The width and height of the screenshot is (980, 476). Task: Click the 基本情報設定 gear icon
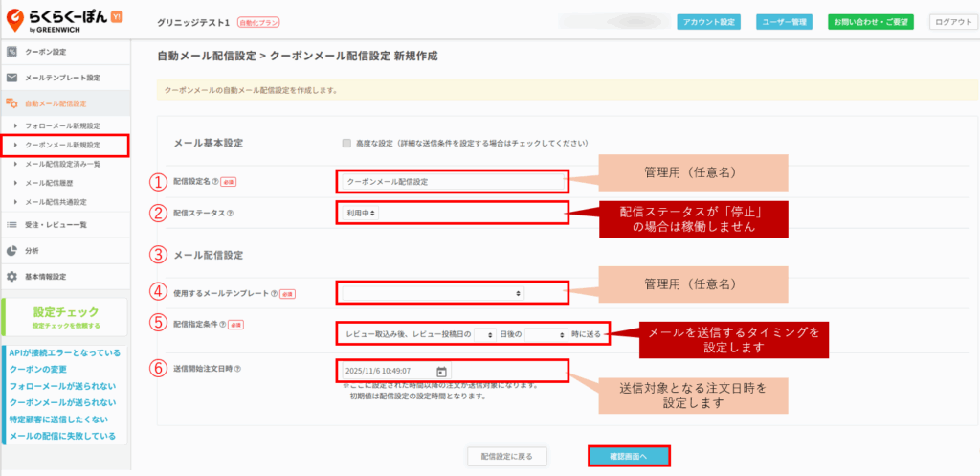point(11,277)
